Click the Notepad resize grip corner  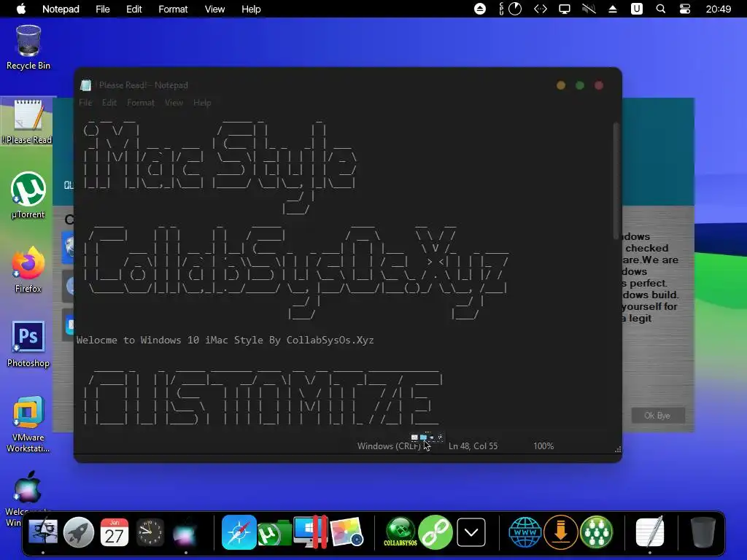pyautogui.click(x=618, y=449)
